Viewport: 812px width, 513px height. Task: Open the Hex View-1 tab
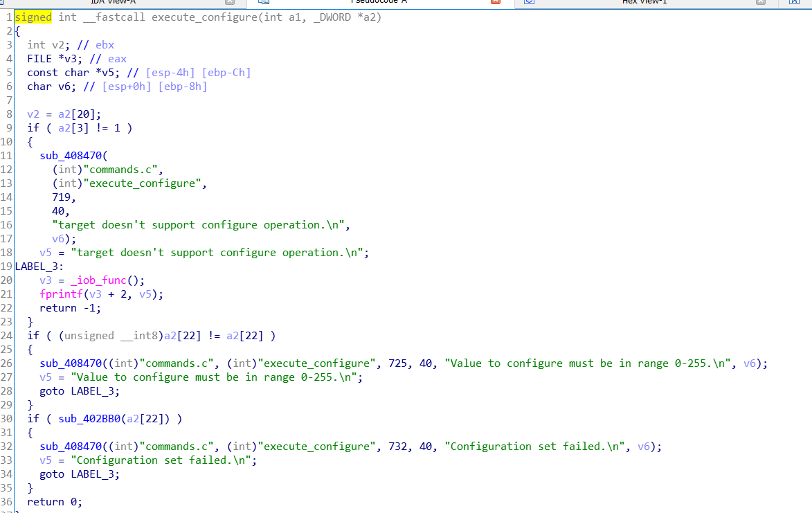click(x=644, y=2)
